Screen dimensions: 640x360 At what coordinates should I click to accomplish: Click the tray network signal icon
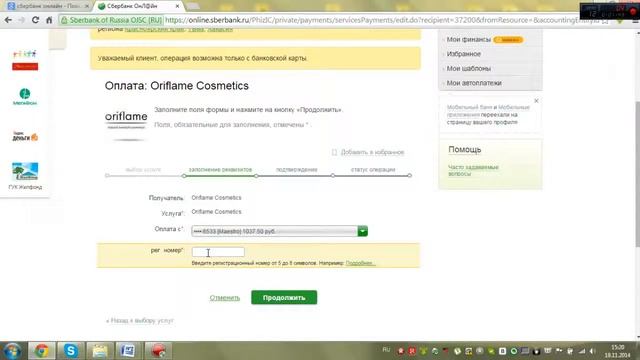[x=582, y=351]
